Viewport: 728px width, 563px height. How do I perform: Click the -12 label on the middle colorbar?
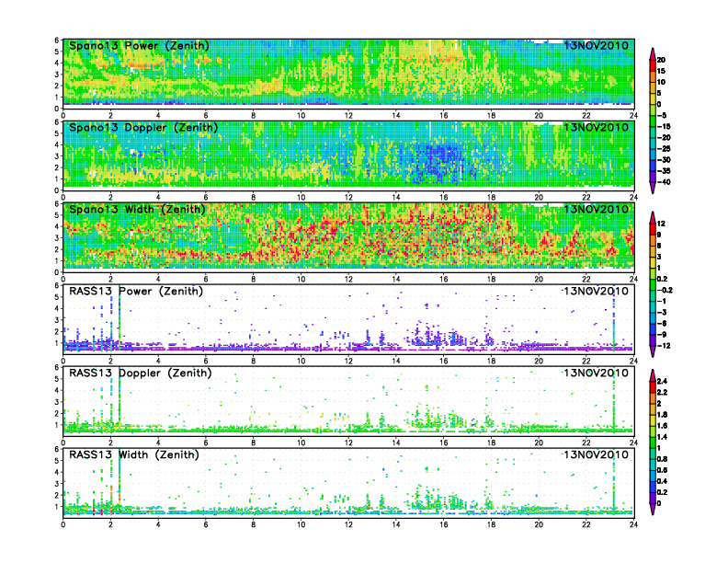coord(664,346)
